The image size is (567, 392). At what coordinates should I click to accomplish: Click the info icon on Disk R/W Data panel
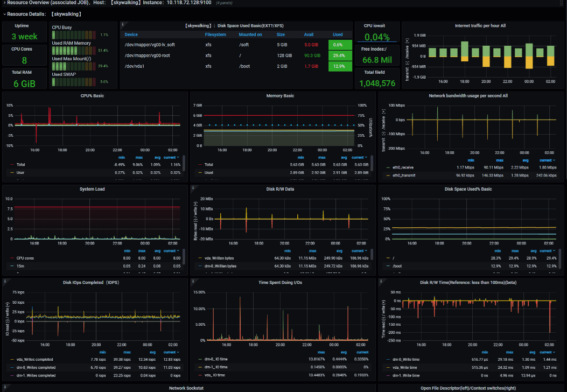193,188
